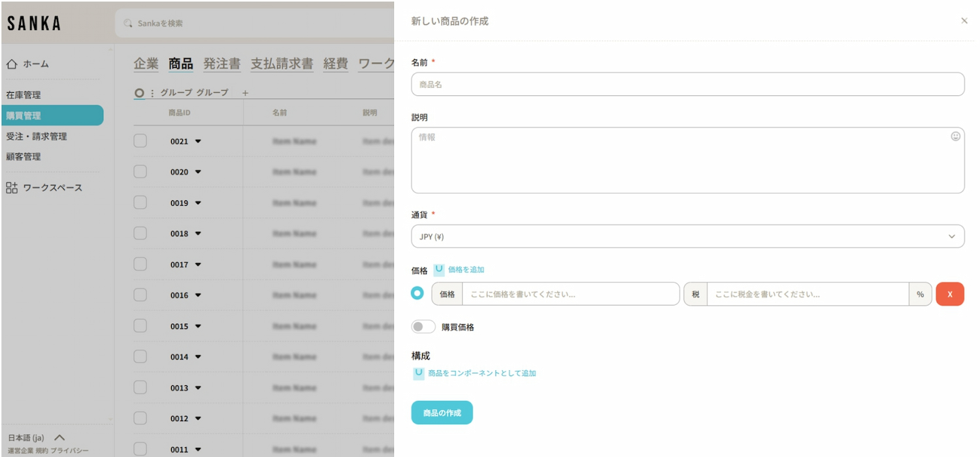Viewport: 980px width, 457px height.
Task: Close the new product creation panel
Action: pyautogui.click(x=964, y=21)
